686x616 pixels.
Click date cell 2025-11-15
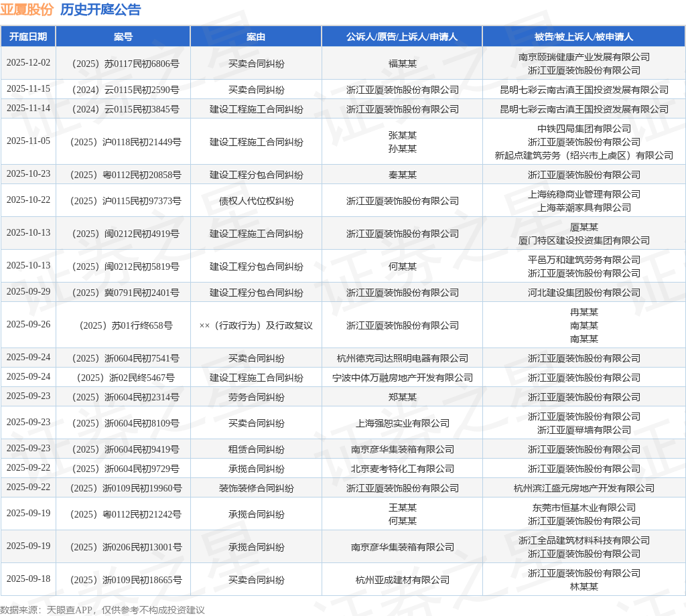28,89
